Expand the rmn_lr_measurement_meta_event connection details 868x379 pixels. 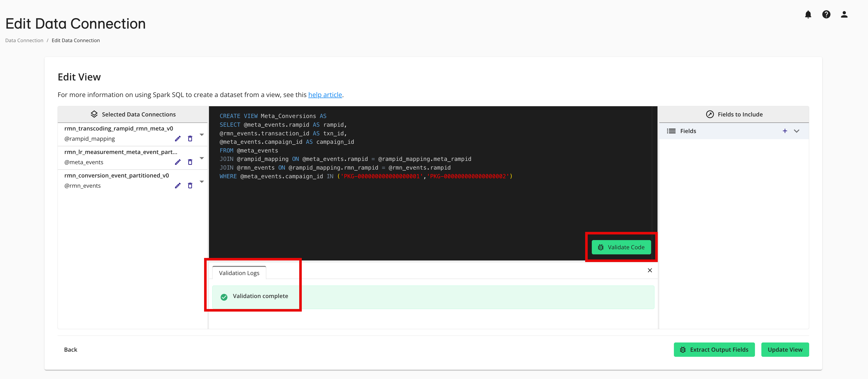202,158
